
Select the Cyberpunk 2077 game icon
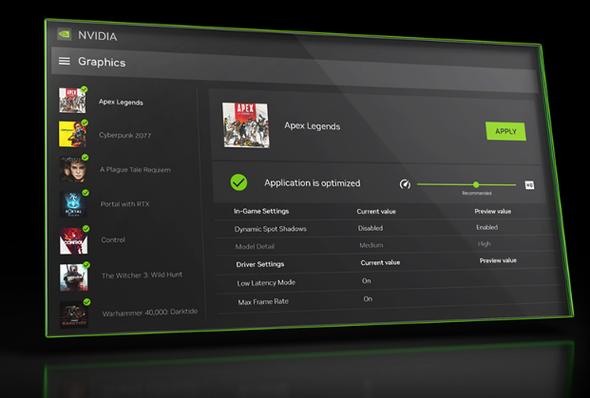pyautogui.click(x=72, y=134)
